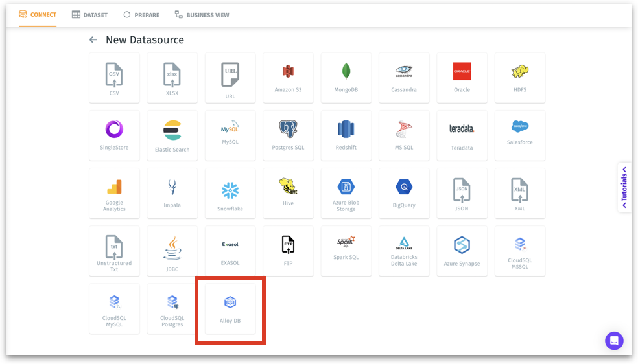The image size is (638, 364).
Task: Select the MS SQL datasource
Action: (404, 135)
